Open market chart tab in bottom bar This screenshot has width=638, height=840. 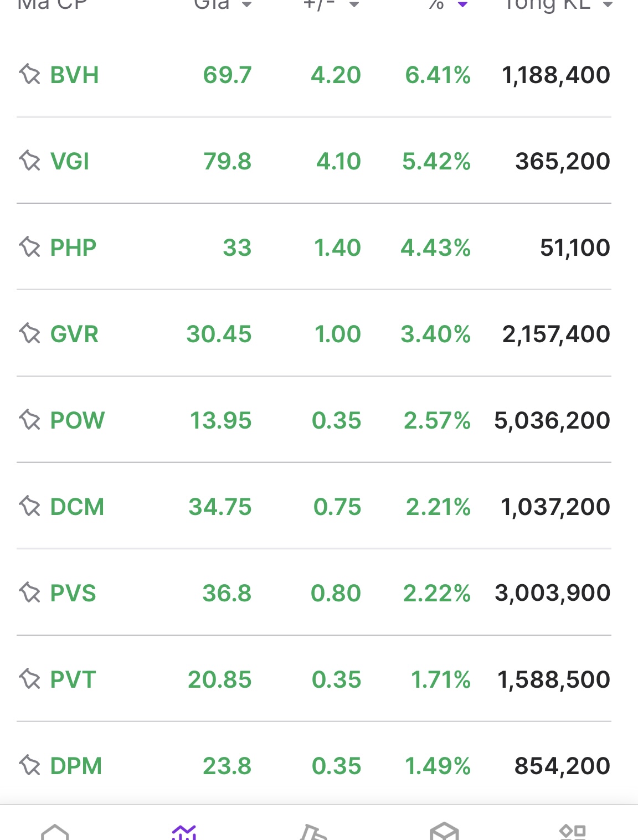coord(184,832)
